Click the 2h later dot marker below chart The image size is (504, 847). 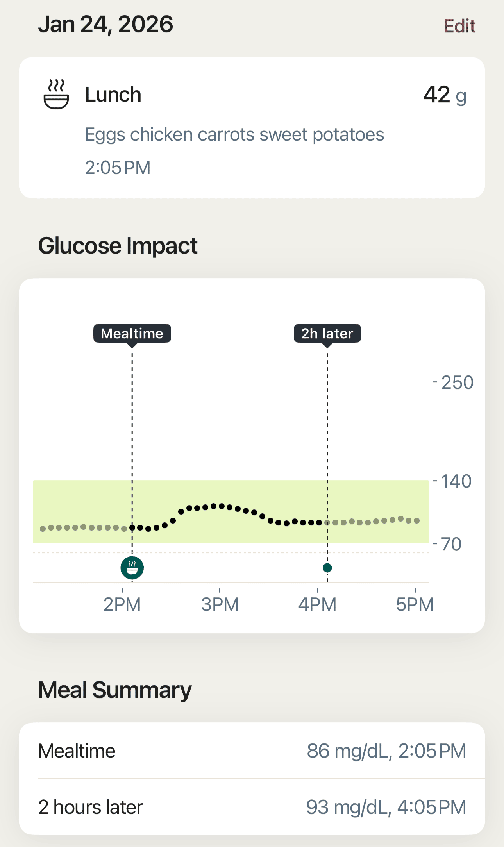327,568
